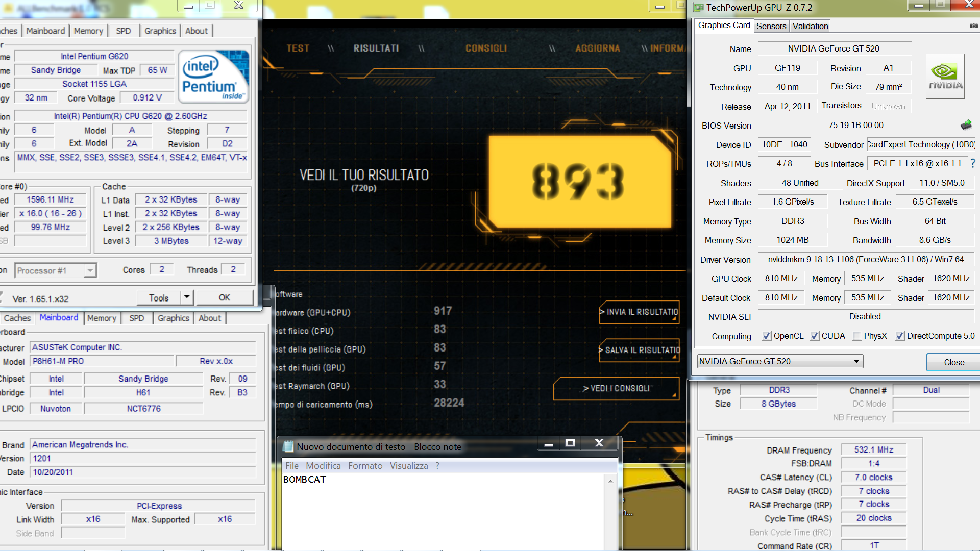This screenshot has width=980, height=551.
Task: Click the Subvendor field in GPU-Z
Action: [920, 144]
